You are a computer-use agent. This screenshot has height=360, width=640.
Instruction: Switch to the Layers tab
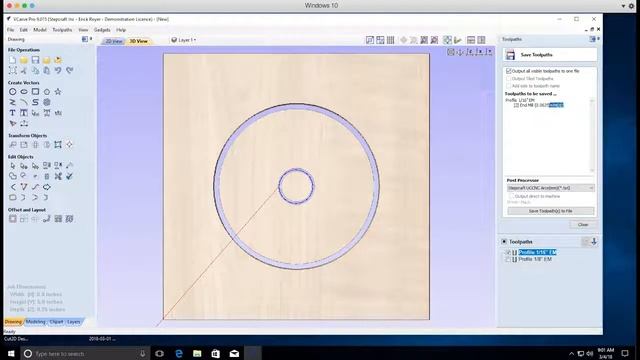click(x=73, y=322)
